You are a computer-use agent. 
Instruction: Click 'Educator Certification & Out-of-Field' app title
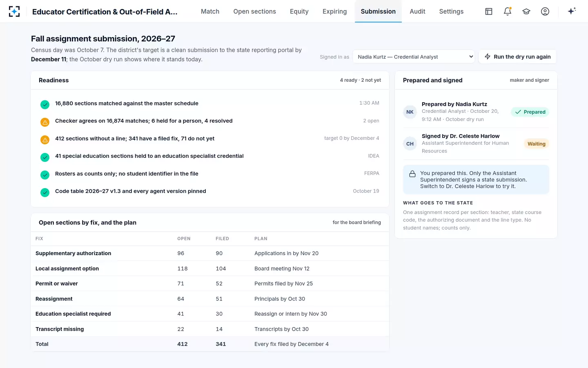coord(105,12)
